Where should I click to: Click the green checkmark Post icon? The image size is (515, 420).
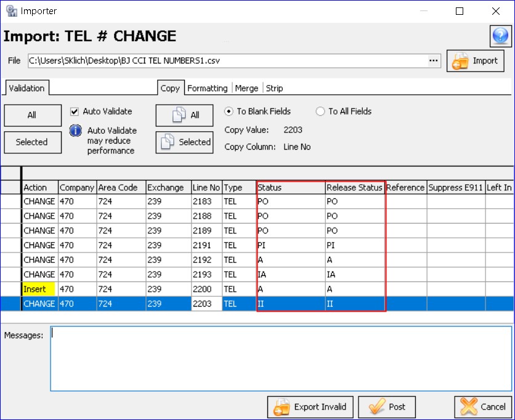(376, 406)
